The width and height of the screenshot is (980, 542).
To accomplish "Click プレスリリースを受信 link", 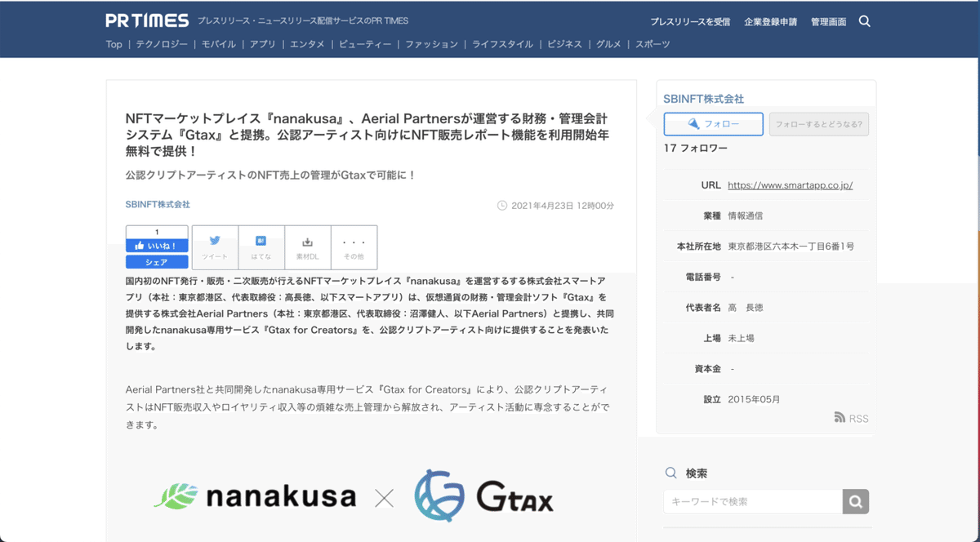I will (690, 22).
